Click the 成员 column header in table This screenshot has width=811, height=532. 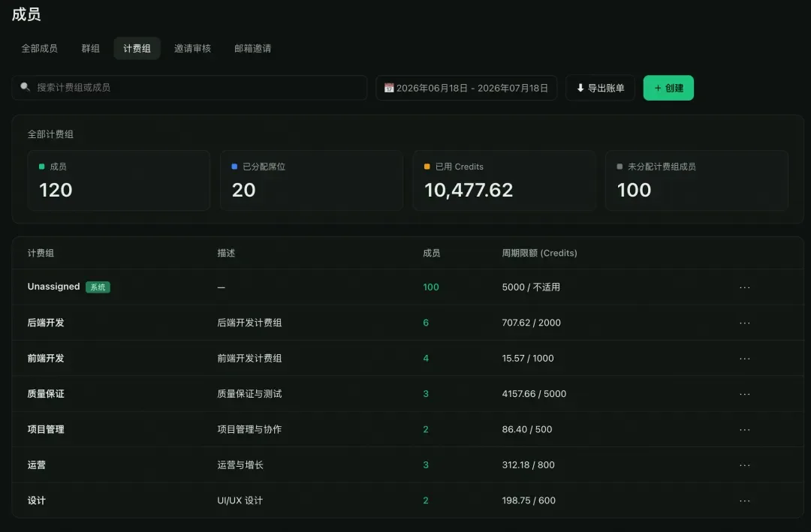coord(431,253)
